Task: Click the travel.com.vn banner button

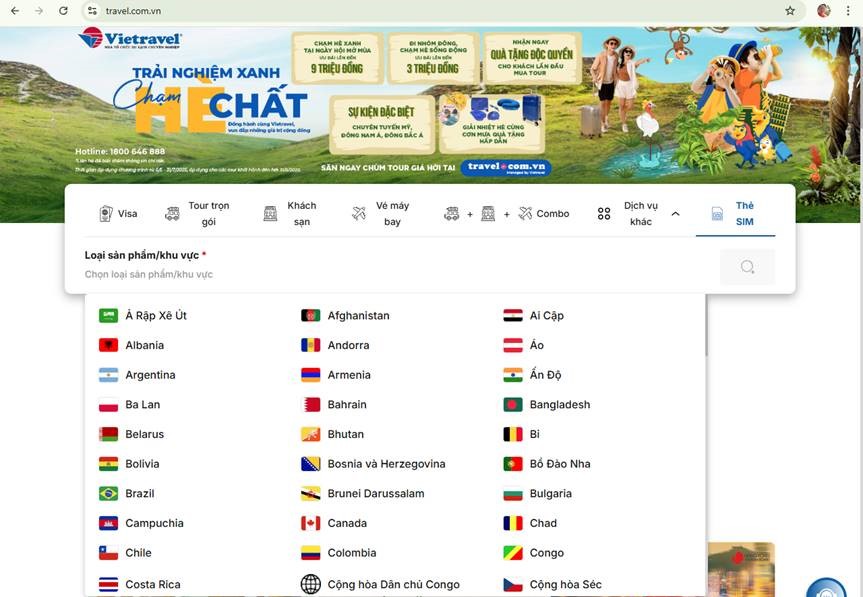Action: click(x=506, y=167)
